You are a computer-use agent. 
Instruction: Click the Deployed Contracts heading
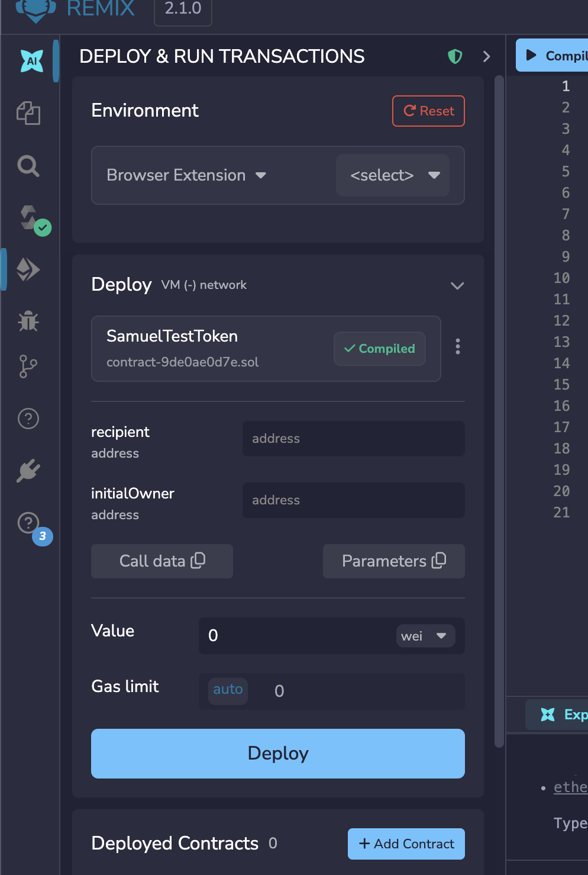coord(175,843)
